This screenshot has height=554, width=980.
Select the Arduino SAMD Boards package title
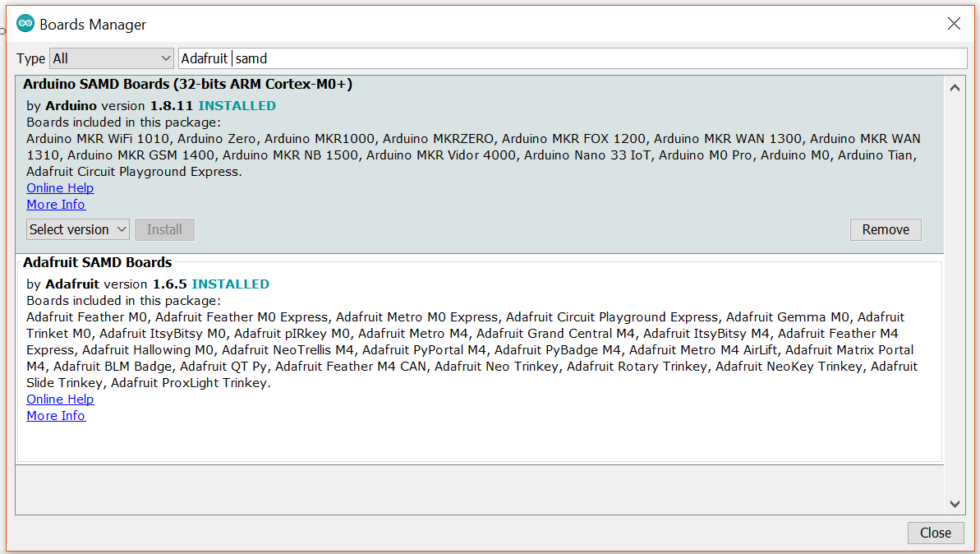(x=187, y=85)
